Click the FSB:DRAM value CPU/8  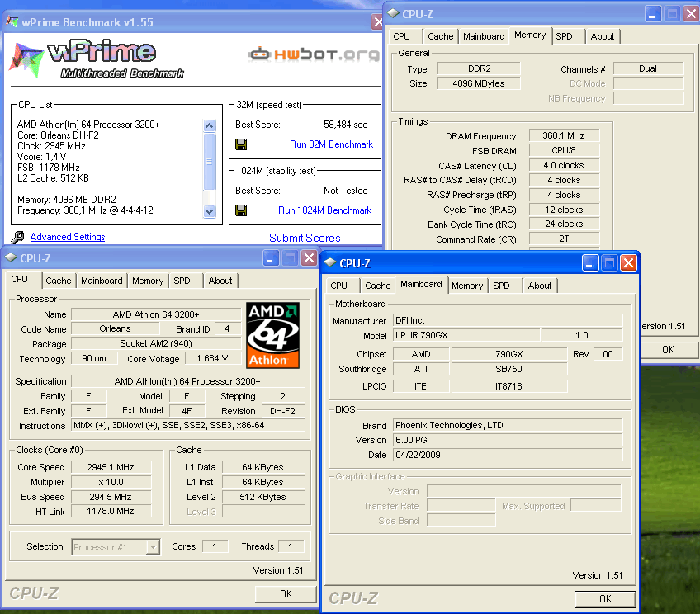click(564, 150)
